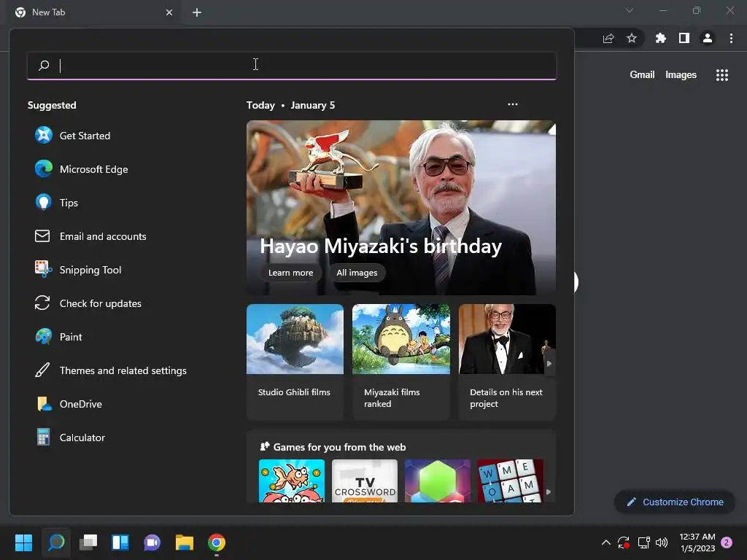Open TV Crossword game thumbnail
The height and width of the screenshot is (560, 747).
coord(365,481)
